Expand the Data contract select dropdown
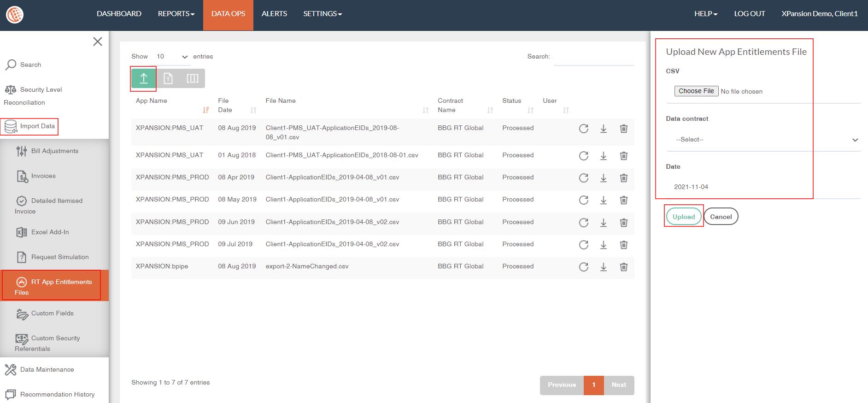 coord(763,140)
